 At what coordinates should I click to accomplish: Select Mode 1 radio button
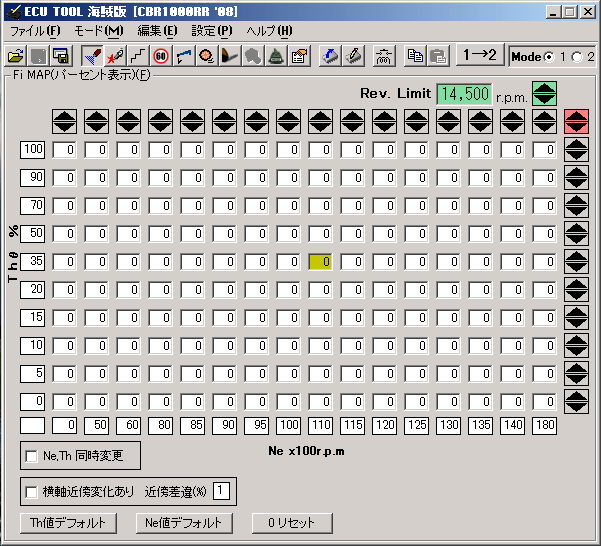pos(549,57)
